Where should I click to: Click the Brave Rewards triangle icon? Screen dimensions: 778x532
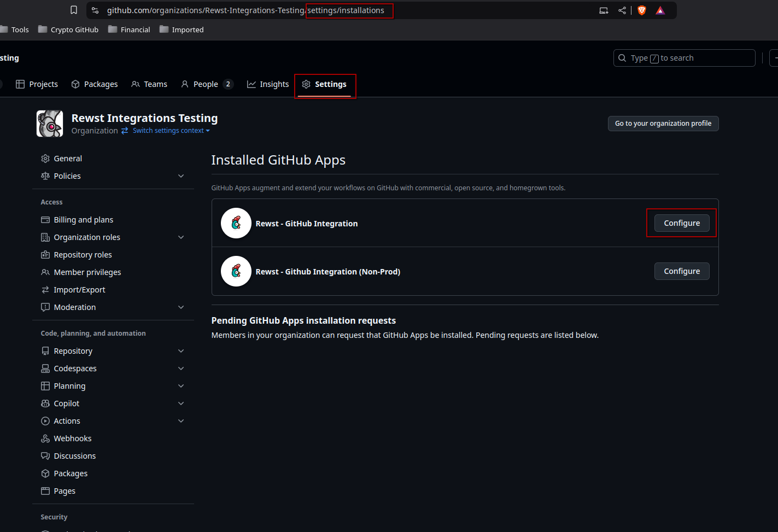point(660,10)
